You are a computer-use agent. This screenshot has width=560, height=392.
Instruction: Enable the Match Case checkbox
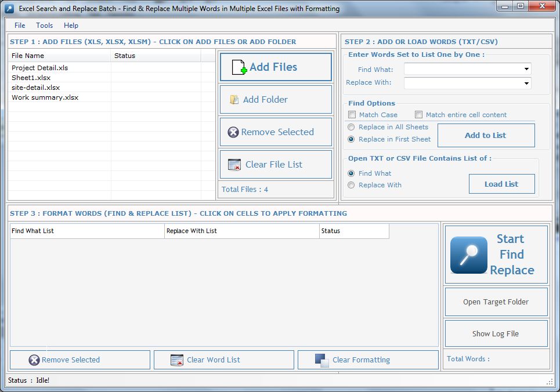tap(352, 115)
